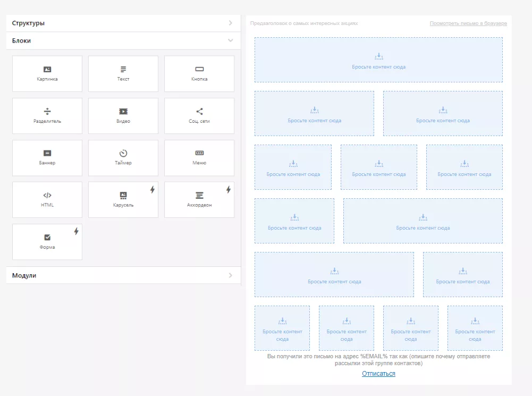
Task: Open the Структуры panel header
Action: 123,23
